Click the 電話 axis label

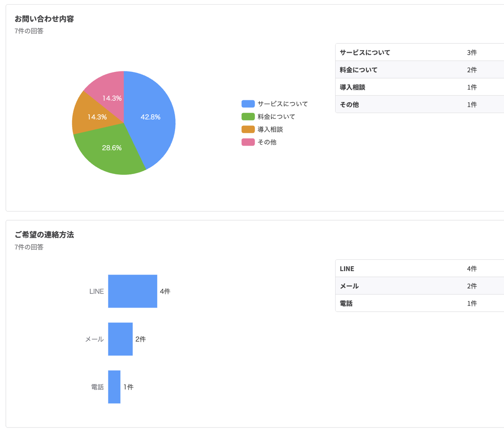click(97, 387)
